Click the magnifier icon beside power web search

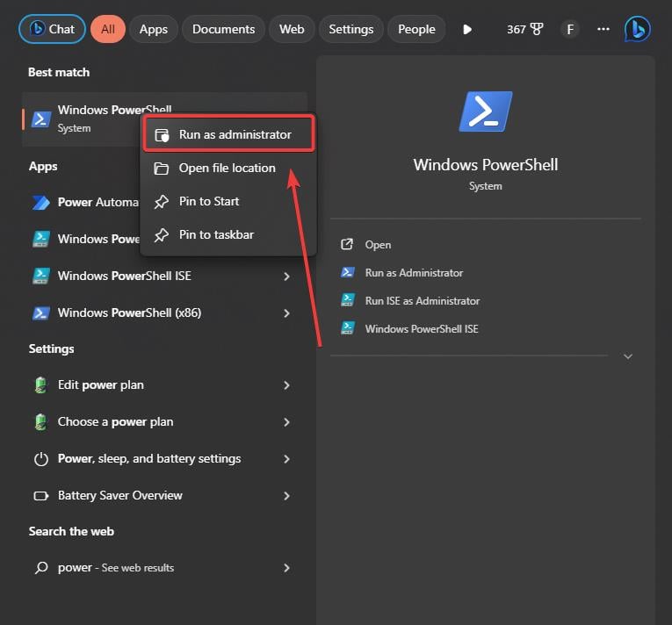click(41, 568)
